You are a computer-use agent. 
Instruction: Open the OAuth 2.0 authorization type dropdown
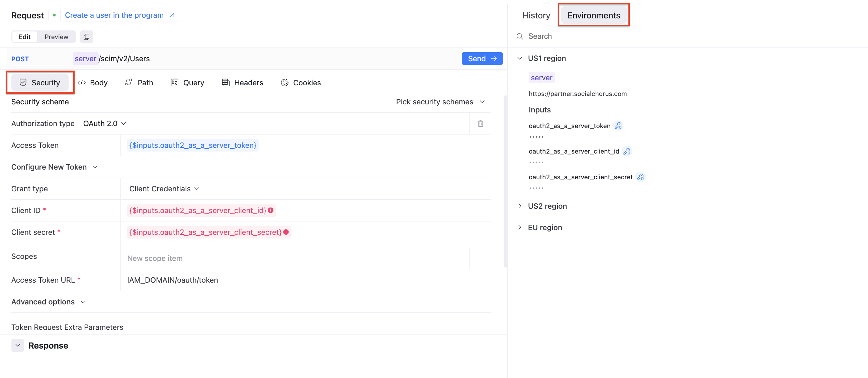pos(104,124)
